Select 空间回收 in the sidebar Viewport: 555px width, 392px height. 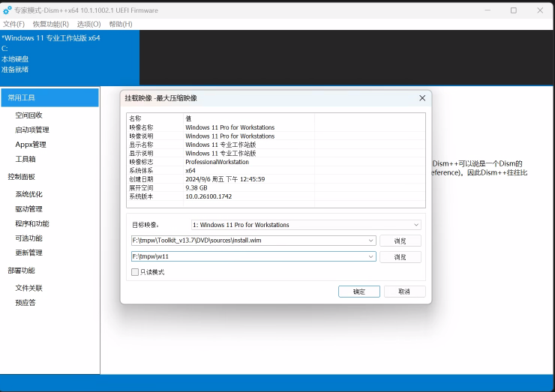(x=28, y=115)
